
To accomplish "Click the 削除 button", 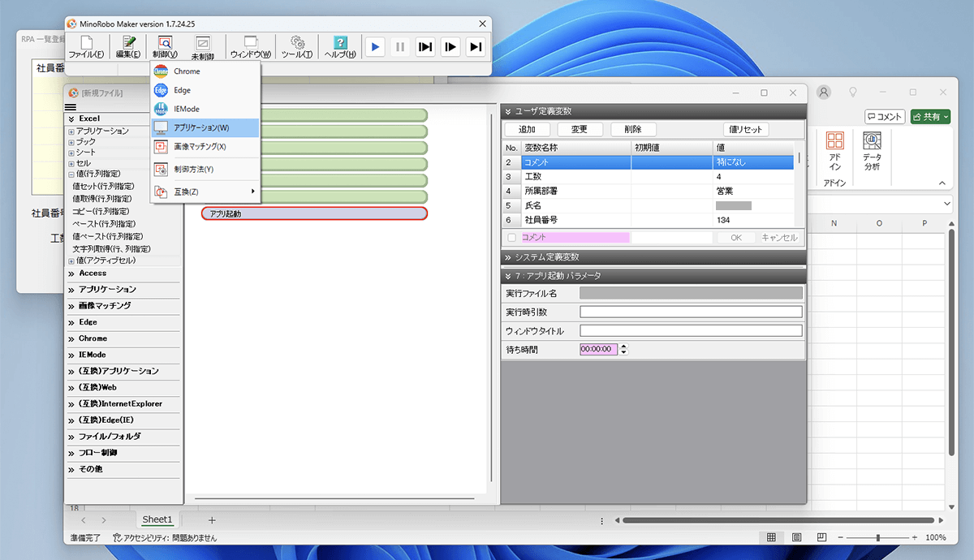I will [633, 130].
